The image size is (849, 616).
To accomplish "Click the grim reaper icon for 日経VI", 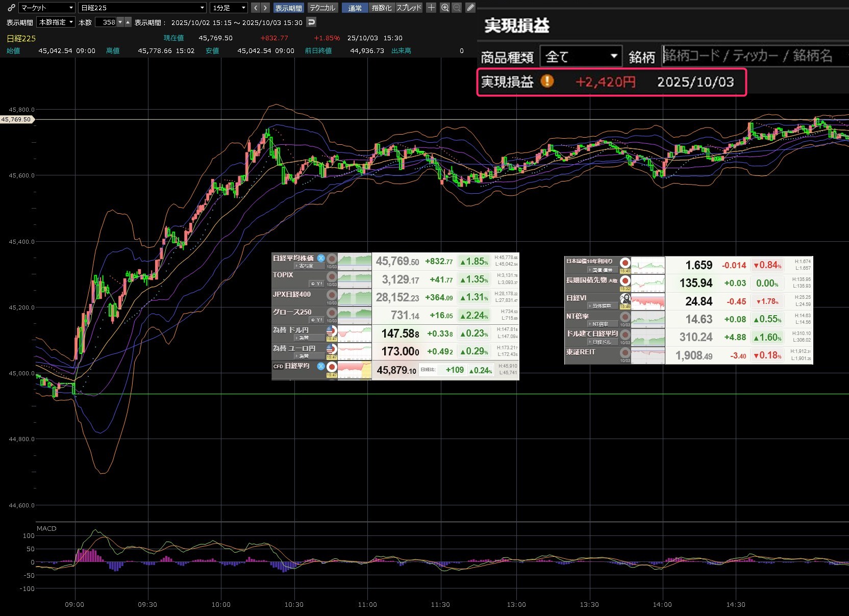I will [625, 299].
